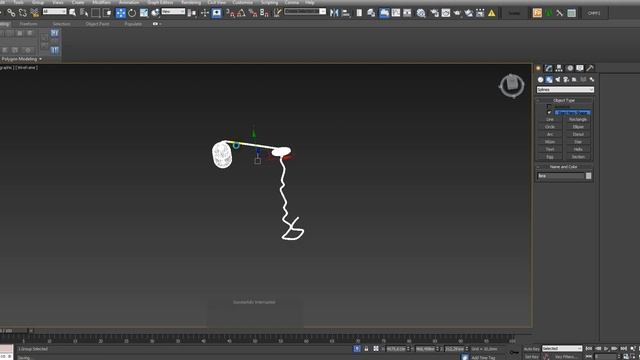640x360 pixels.
Task: Click the Helix spline button
Action: pyautogui.click(x=578, y=149)
